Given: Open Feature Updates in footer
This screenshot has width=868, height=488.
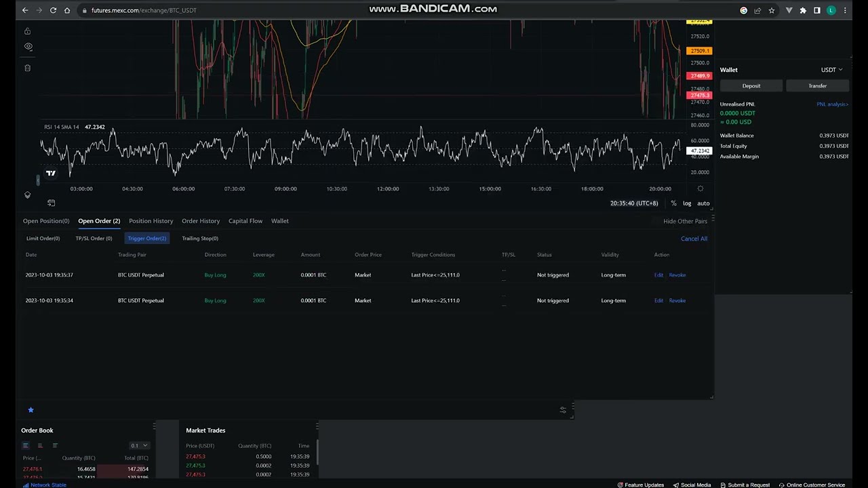Looking at the screenshot, I should (640, 485).
